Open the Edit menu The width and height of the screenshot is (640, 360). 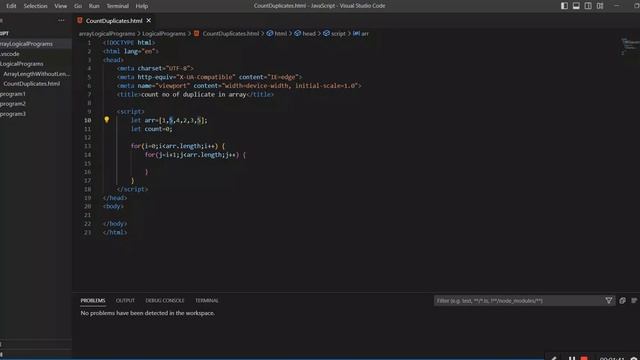pos(11,6)
